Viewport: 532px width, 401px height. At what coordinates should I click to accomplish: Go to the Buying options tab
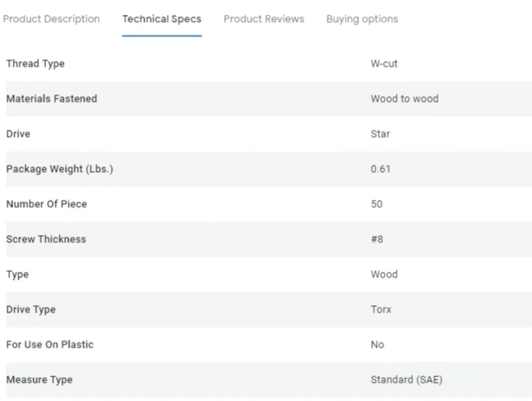coord(362,19)
